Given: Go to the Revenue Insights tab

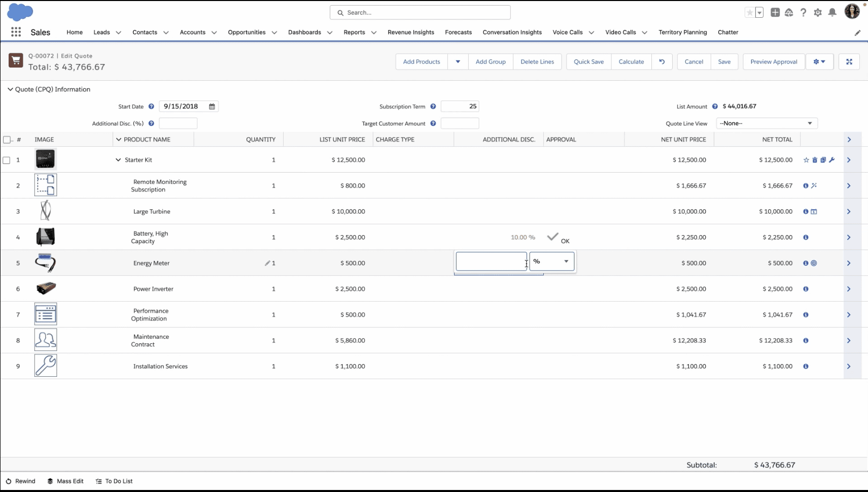Looking at the screenshot, I should click(x=410, y=32).
